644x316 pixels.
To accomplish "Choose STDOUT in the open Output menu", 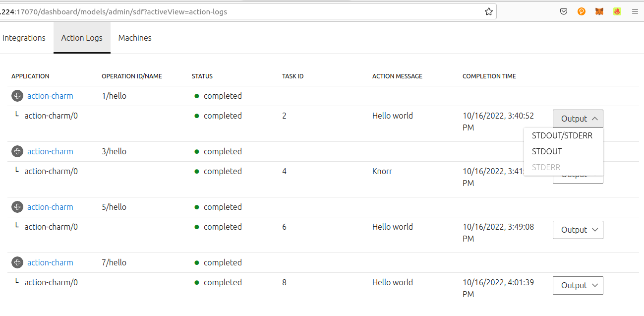I will [546, 151].
